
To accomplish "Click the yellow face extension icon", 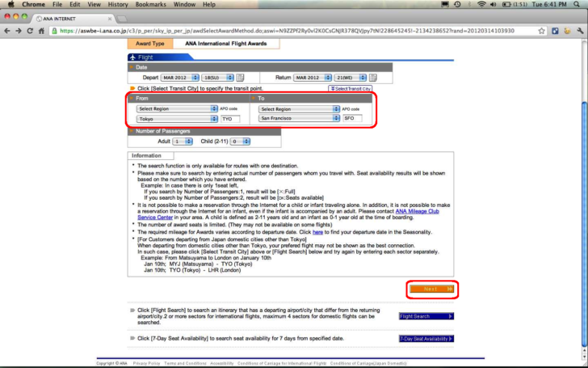I will click(567, 31).
